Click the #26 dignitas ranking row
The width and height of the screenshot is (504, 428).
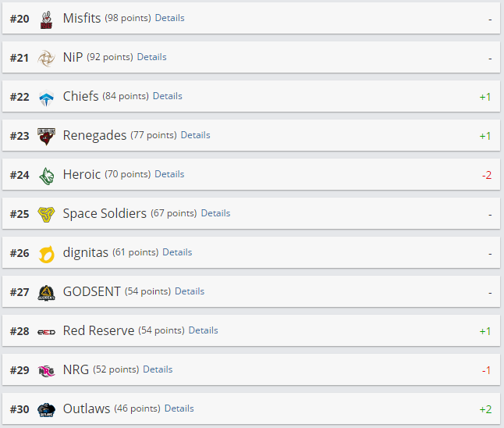(x=312, y=252)
